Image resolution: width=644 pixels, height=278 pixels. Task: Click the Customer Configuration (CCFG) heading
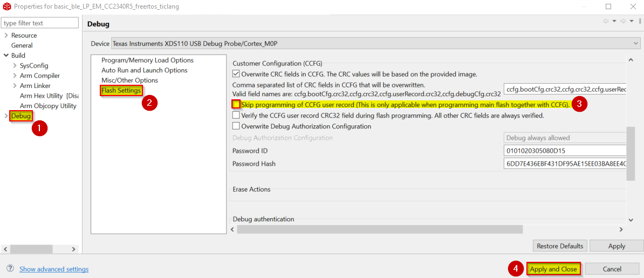(x=278, y=63)
